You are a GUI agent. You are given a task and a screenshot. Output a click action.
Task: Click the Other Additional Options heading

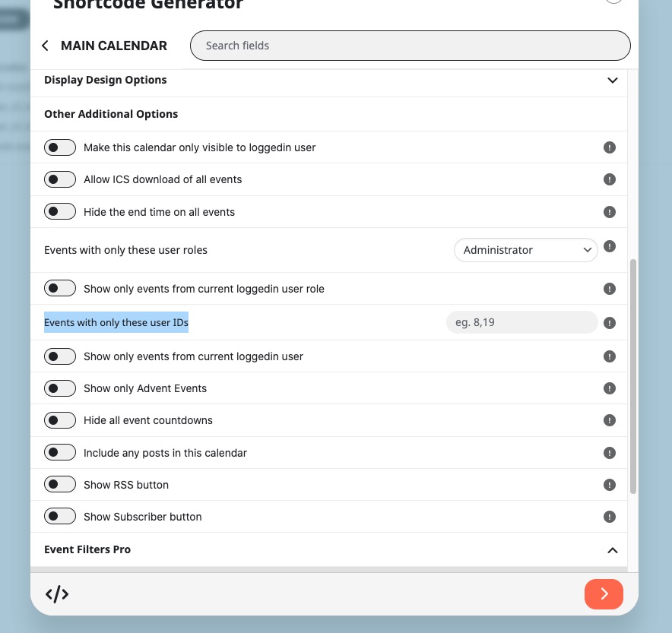click(111, 114)
